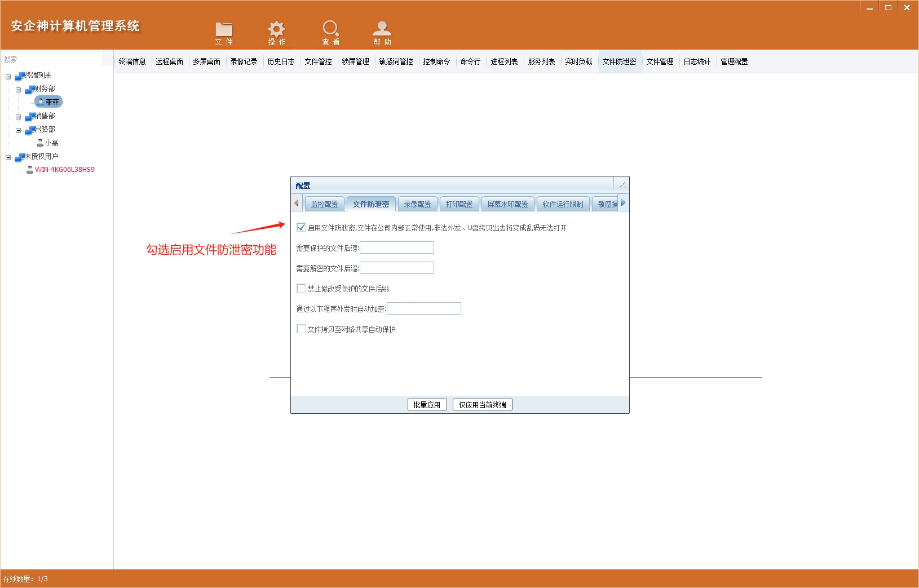This screenshot has height=588, width=919.
Task: Open the 帮助 person icon
Action: 382,29
